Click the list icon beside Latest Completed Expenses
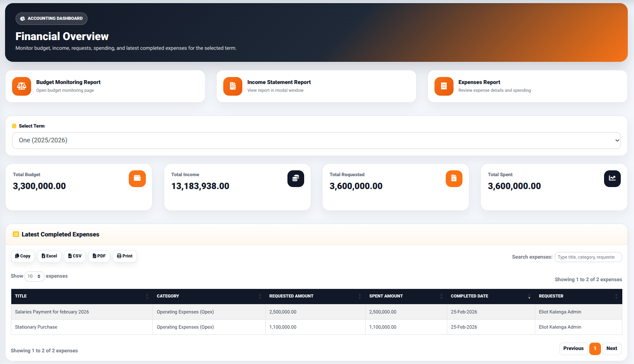Image resolution: width=634 pixels, height=364 pixels. (16, 234)
